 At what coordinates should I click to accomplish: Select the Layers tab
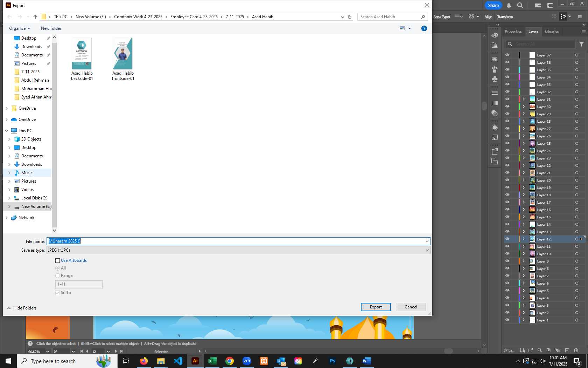[x=533, y=32]
